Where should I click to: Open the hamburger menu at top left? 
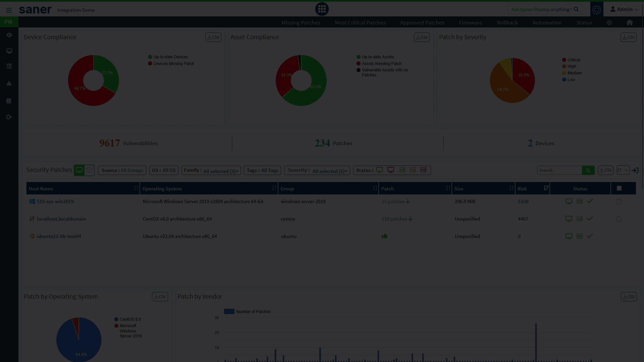tap(9, 10)
